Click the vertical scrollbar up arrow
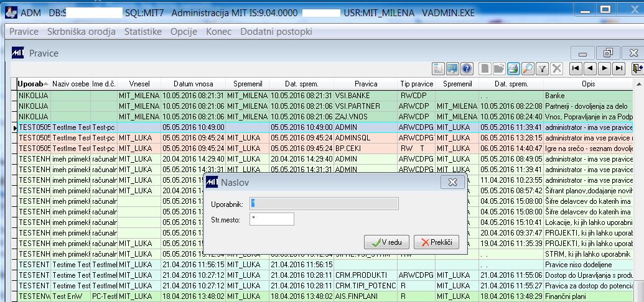This screenshot has width=644, height=302. pos(639,84)
